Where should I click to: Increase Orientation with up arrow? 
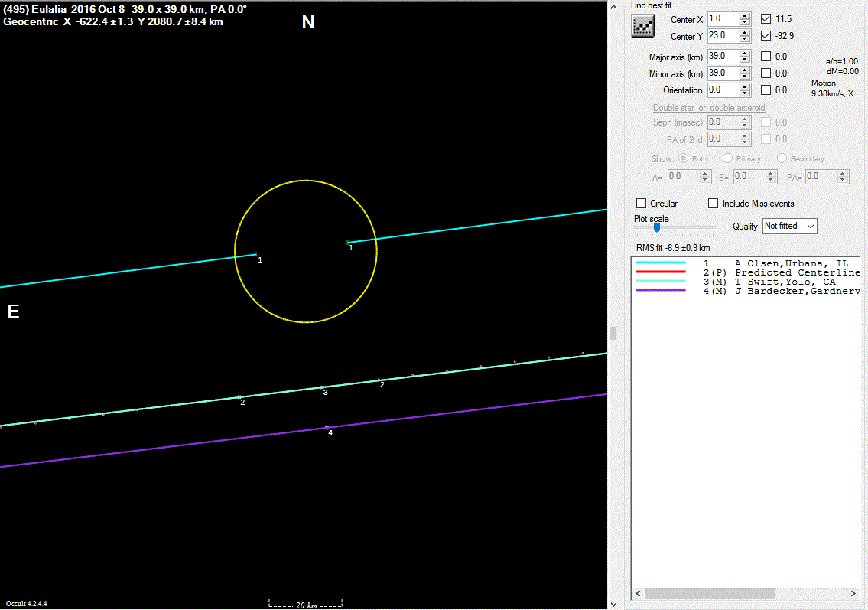point(745,86)
